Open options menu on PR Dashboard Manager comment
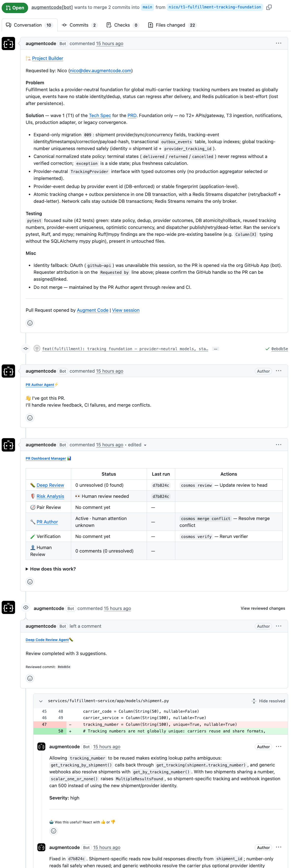This screenshot has width=291, height=868. (278, 445)
